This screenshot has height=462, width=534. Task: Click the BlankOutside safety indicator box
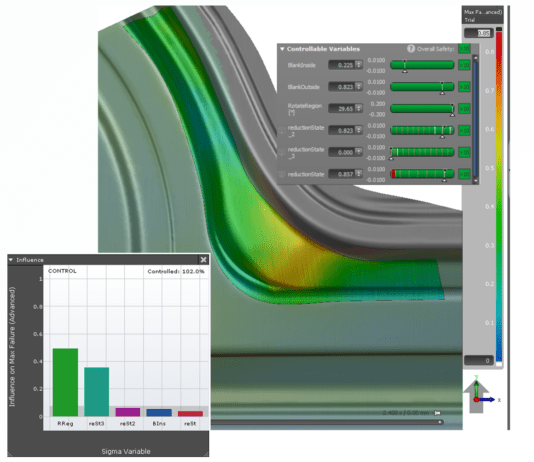(x=464, y=87)
